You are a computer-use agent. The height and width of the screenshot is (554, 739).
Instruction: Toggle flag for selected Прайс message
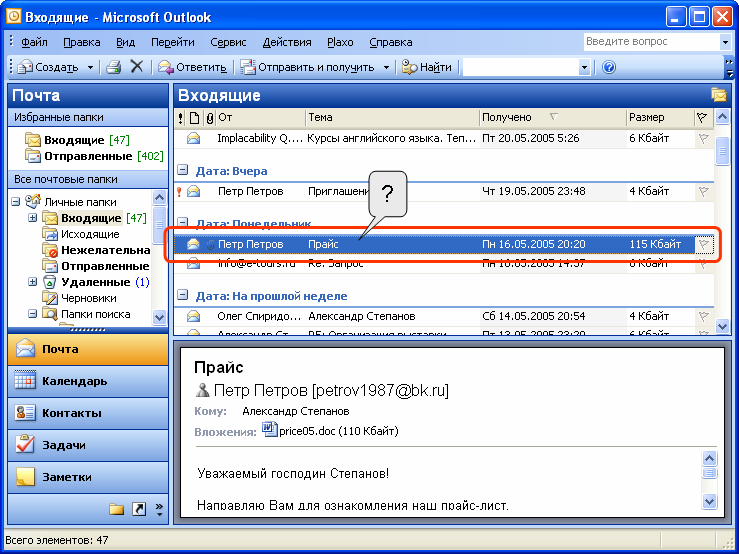pos(703,244)
